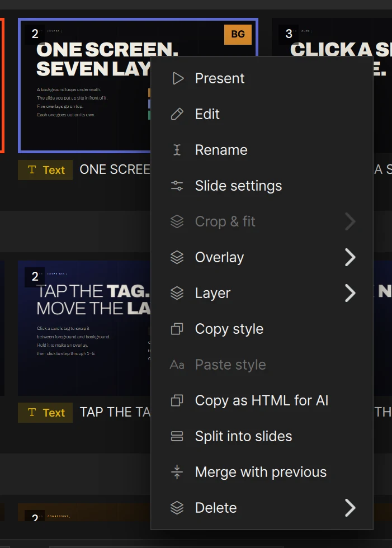The width and height of the screenshot is (392, 548).
Task: Click the Layer stack icon
Action: point(177,293)
